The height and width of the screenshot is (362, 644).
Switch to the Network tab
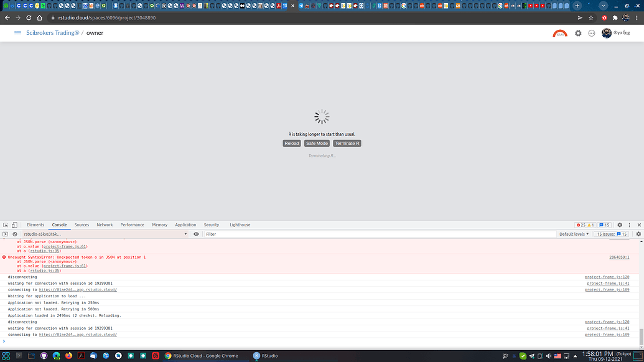coord(105,225)
